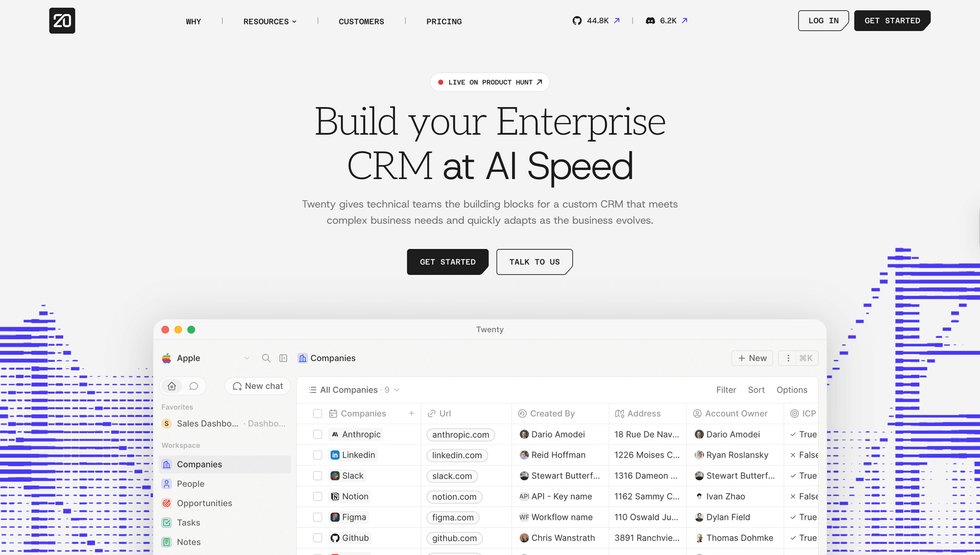Add a column via plus icon beside Companies header

point(411,413)
